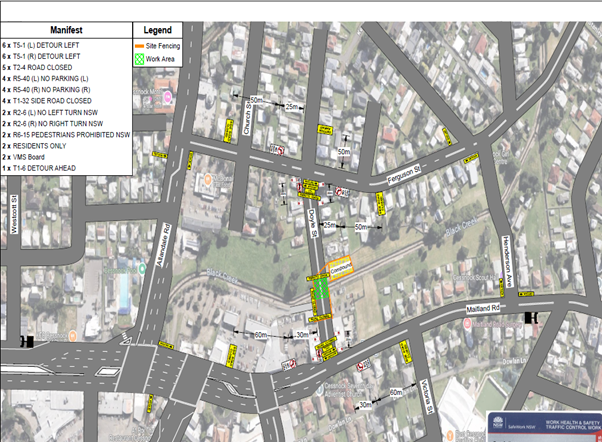
Task: Select the Compound label text
Action: (x=341, y=267)
